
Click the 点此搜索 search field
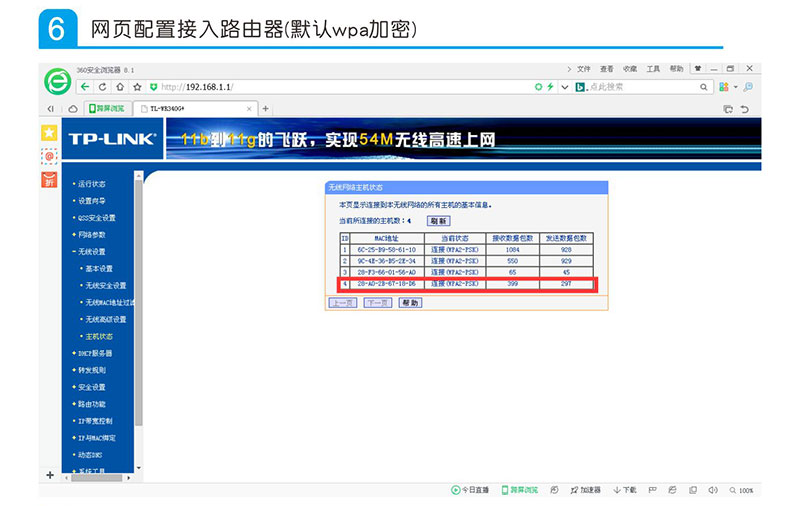click(643, 87)
